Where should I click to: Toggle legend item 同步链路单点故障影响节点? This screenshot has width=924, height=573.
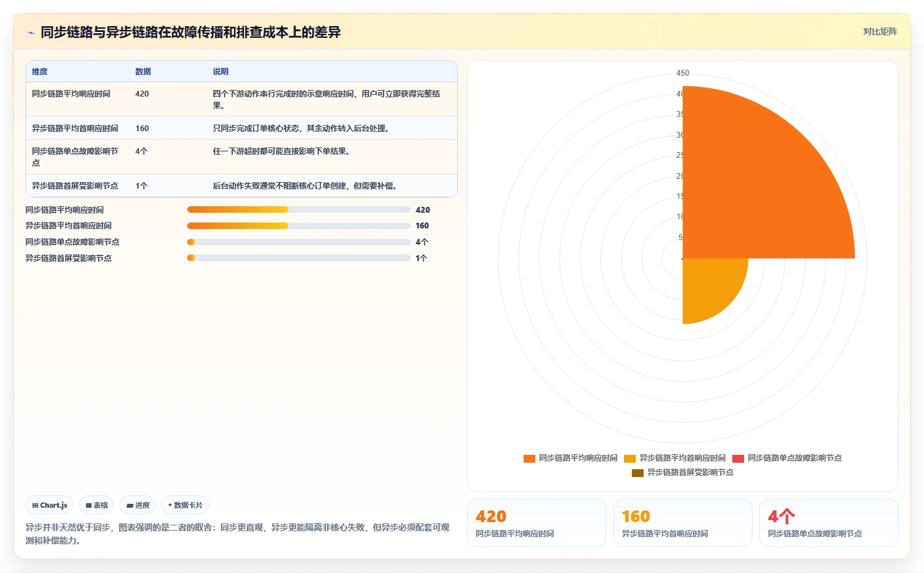tap(786, 458)
